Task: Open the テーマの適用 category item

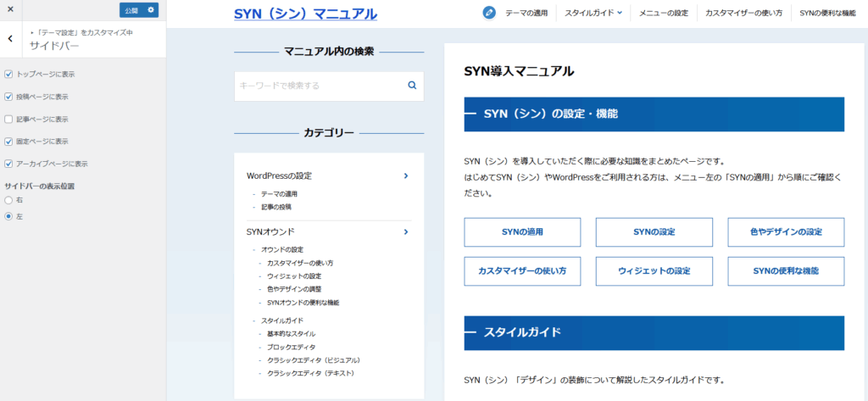Action: coord(280,194)
